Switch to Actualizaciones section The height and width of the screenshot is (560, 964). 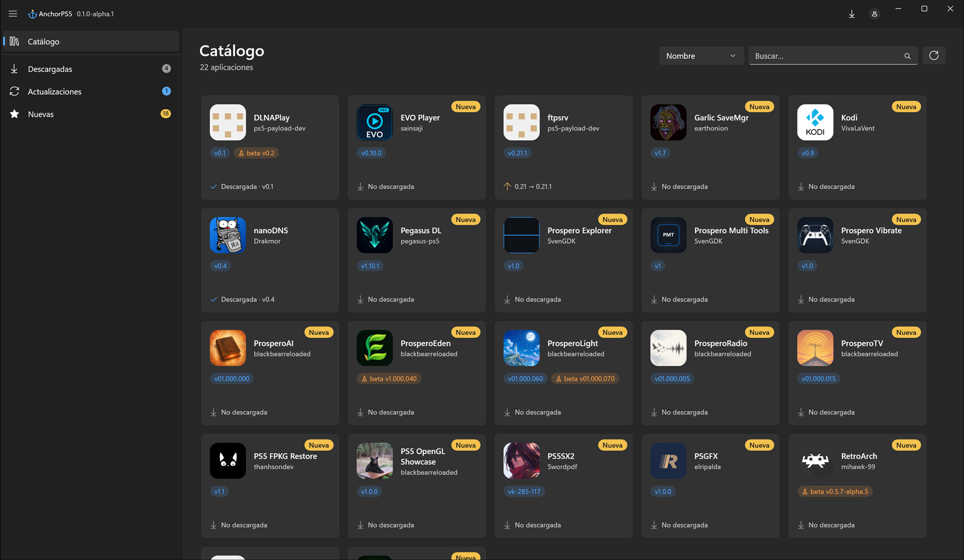[x=91, y=91]
